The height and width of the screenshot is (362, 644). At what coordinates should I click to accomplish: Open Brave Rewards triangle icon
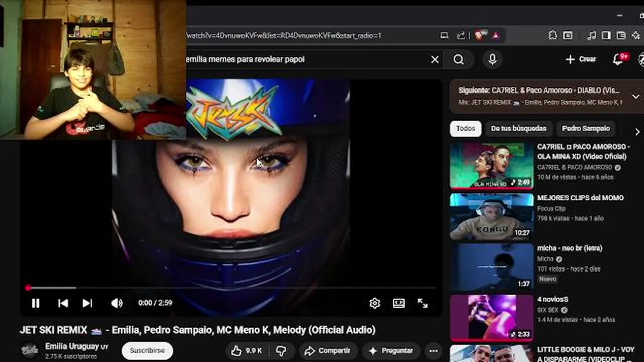[496, 35]
